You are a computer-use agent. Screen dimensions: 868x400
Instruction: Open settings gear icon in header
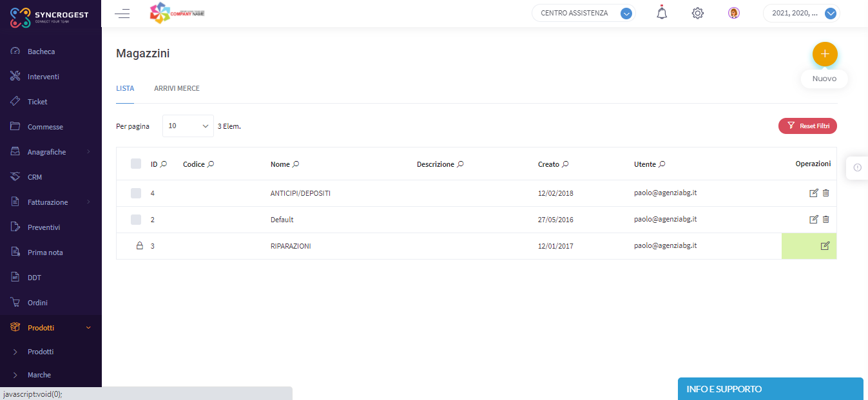click(697, 13)
